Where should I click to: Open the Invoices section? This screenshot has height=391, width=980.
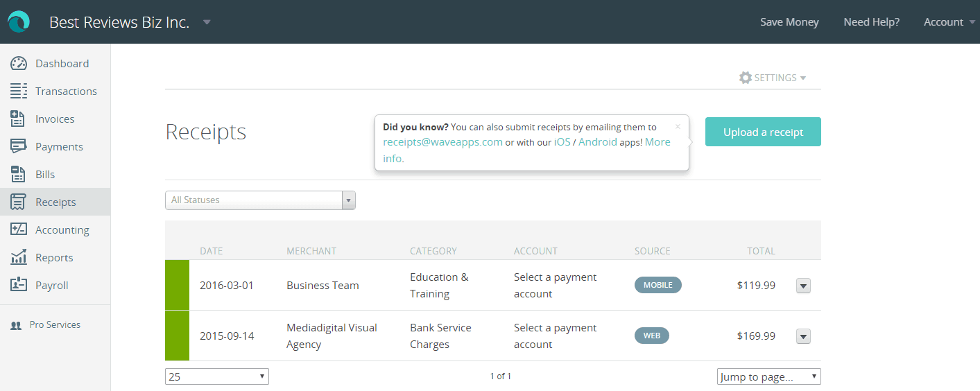55,119
